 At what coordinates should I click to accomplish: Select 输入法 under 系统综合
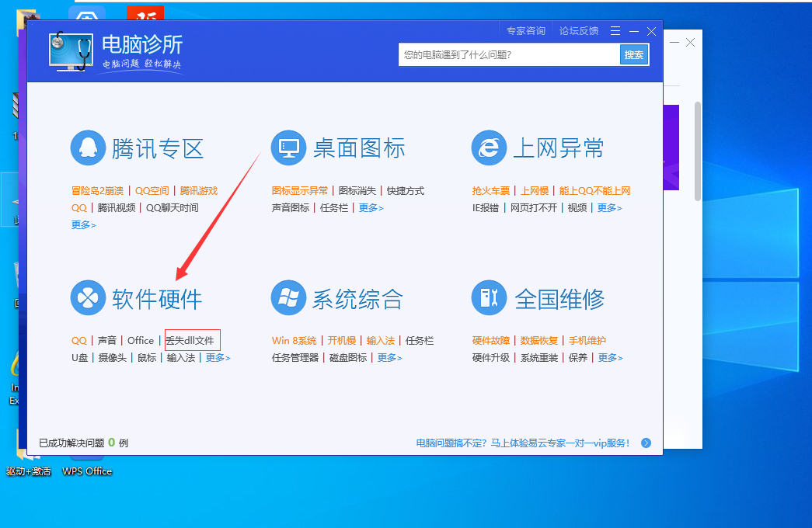pyautogui.click(x=381, y=341)
